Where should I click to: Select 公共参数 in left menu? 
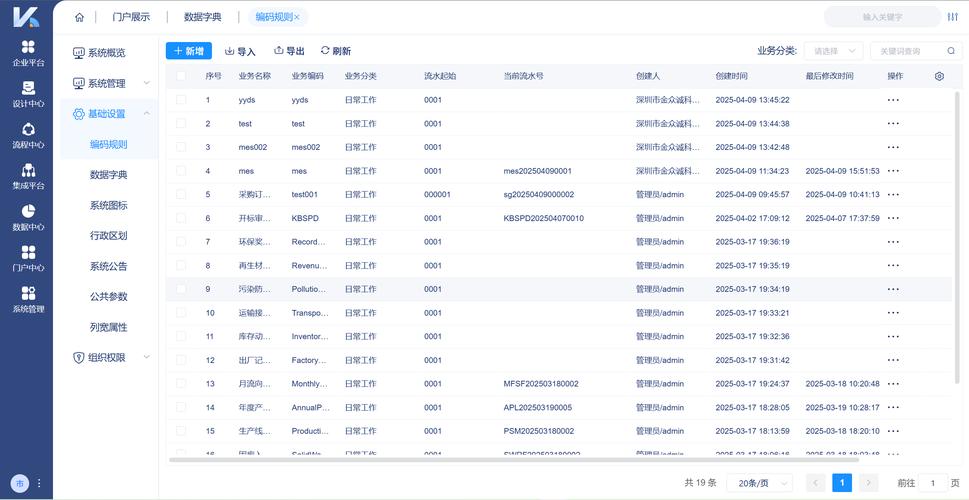point(109,297)
